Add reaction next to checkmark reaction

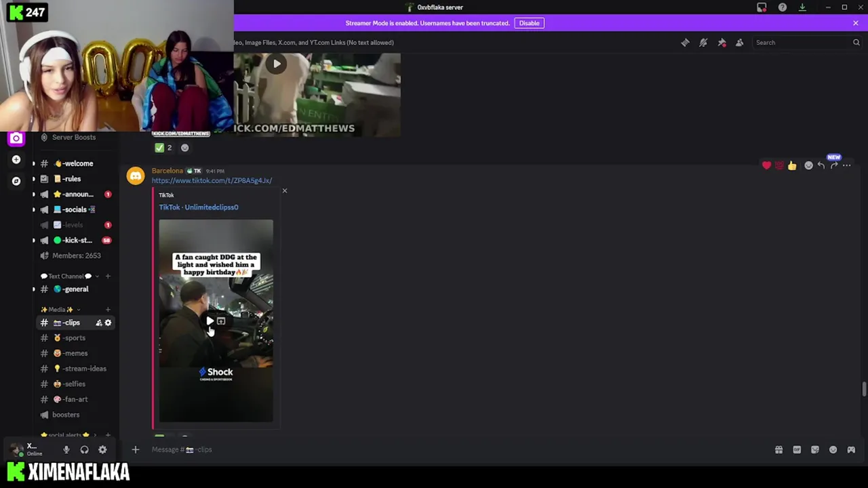184,148
